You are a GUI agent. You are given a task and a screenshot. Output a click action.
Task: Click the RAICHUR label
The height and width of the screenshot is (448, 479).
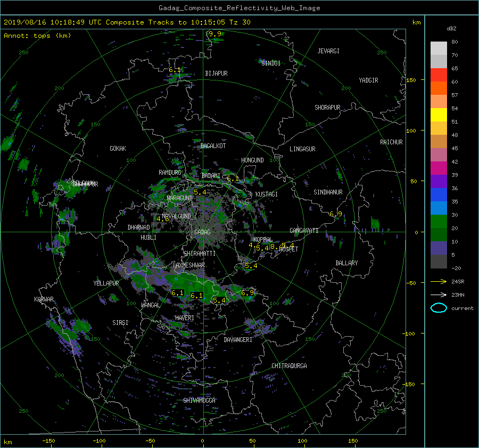391,142
